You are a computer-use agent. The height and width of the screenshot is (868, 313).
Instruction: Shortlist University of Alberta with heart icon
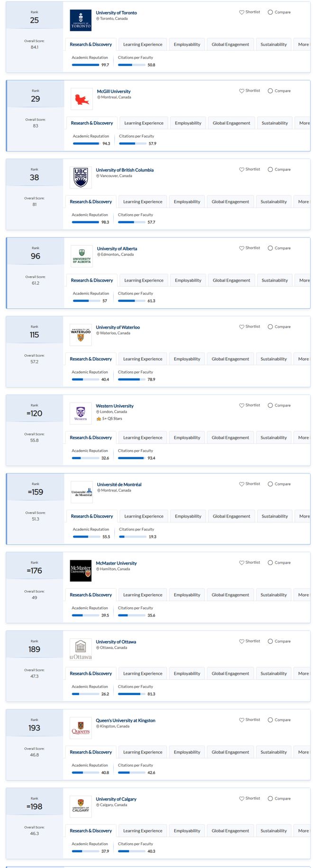point(249,248)
